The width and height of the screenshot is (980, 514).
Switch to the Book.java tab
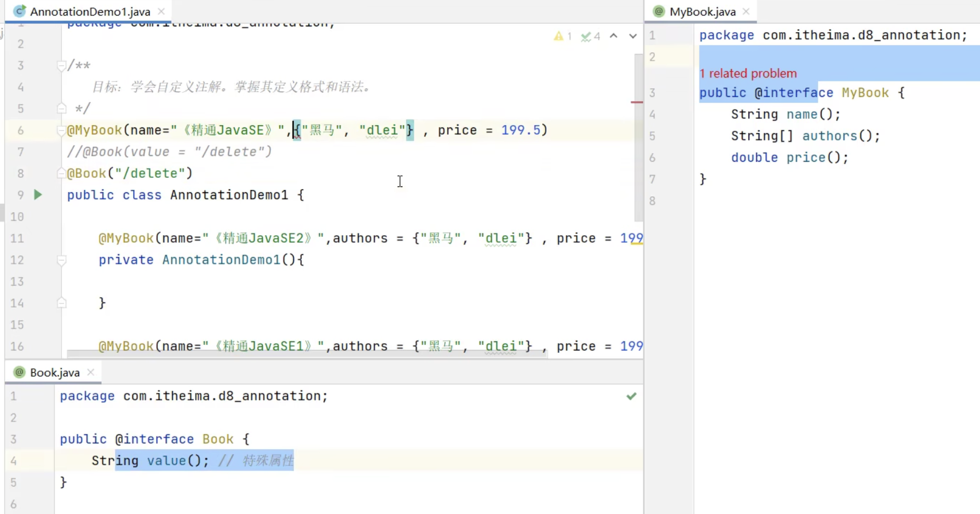click(55, 372)
